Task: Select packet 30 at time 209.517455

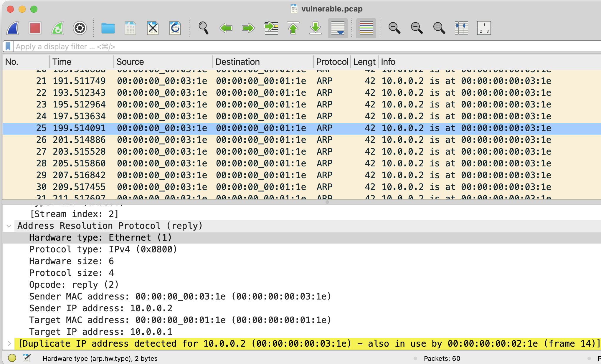Action: point(302,187)
